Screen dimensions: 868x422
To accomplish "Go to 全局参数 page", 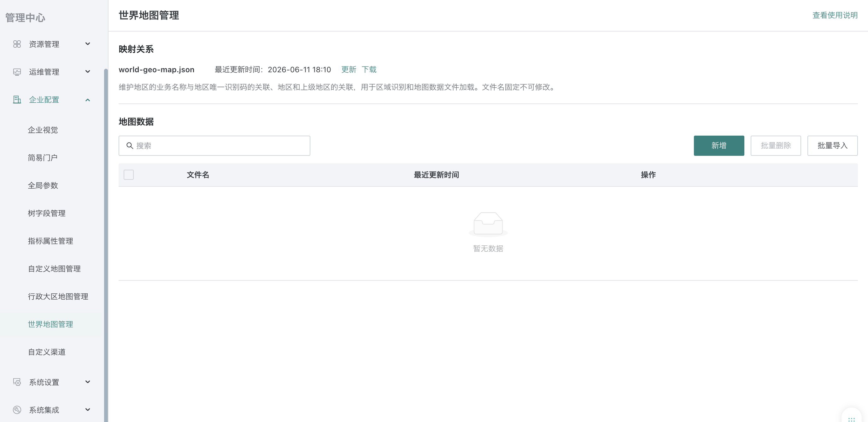I will (43, 185).
